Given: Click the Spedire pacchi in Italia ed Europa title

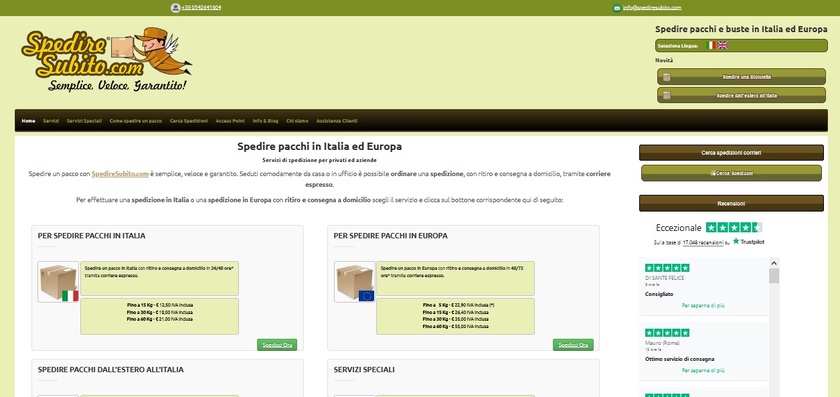Looking at the screenshot, I should tap(319, 146).
